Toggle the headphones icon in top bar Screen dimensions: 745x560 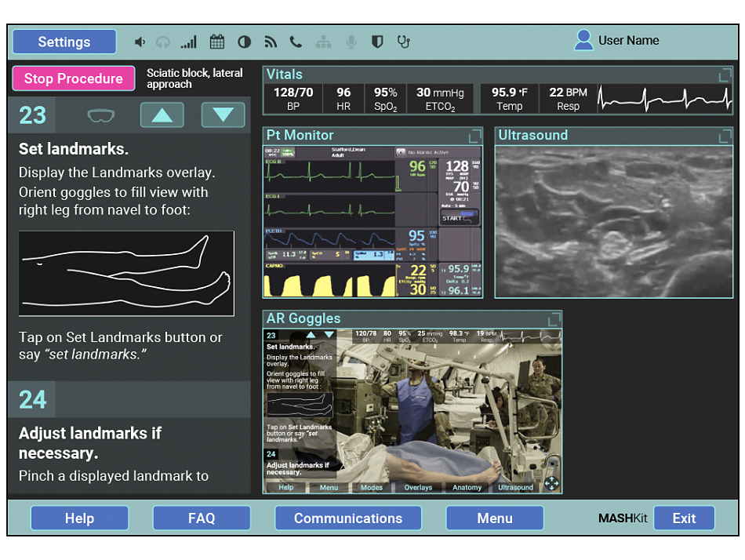[163, 42]
